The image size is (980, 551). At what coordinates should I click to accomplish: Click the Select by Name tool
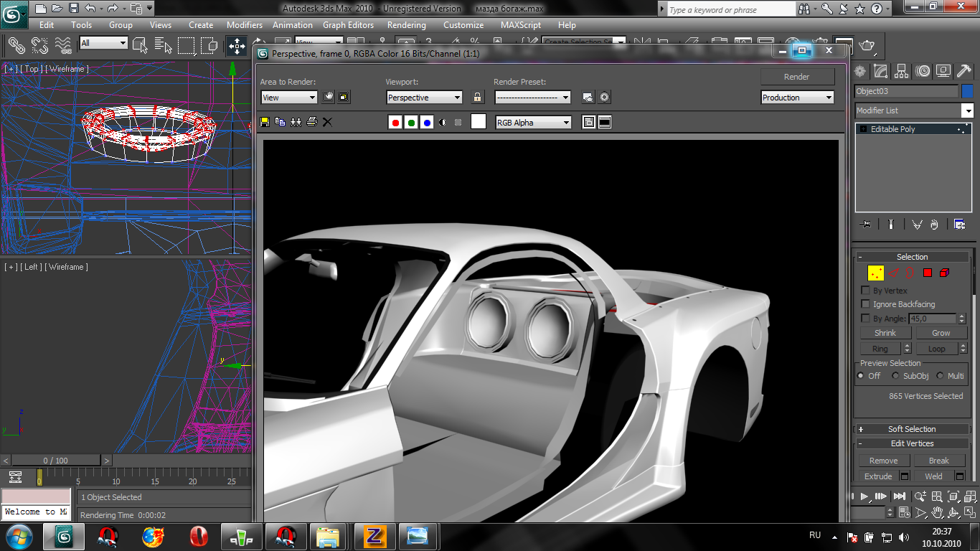(x=164, y=46)
